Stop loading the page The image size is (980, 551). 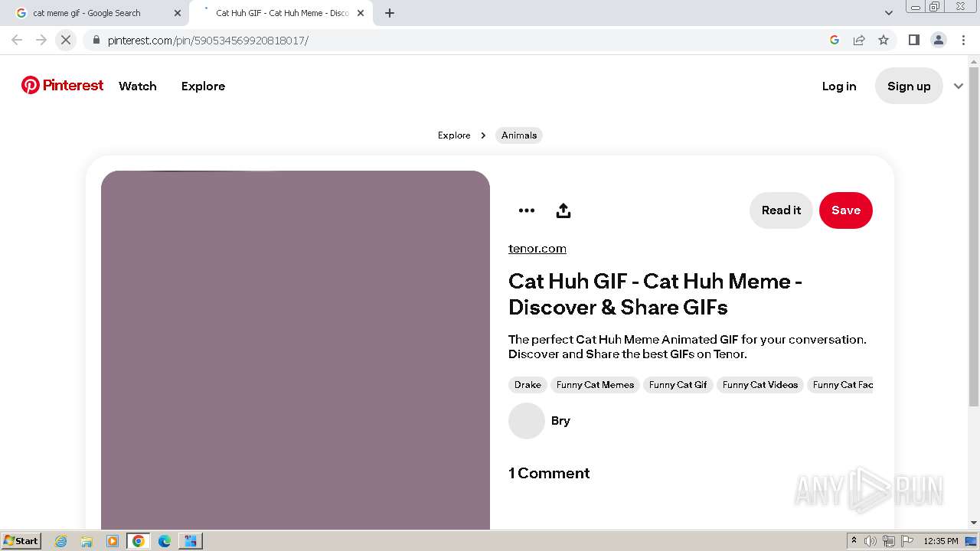point(66,40)
